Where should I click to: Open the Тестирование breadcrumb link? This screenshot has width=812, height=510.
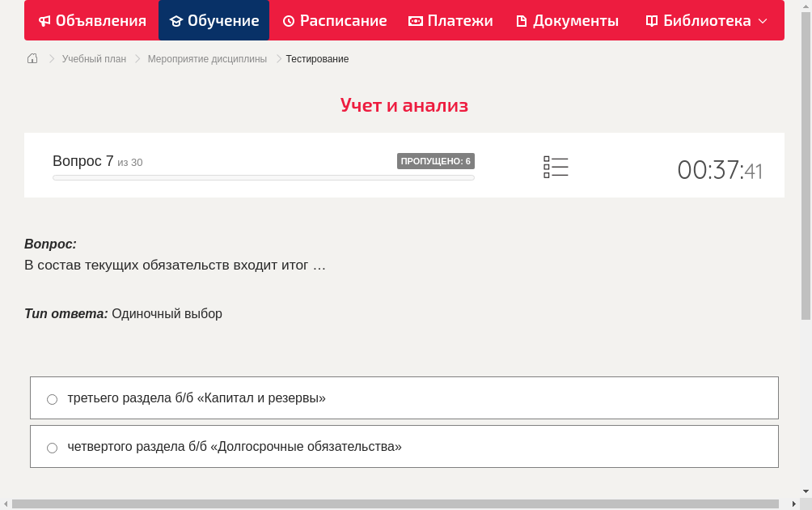click(x=316, y=58)
